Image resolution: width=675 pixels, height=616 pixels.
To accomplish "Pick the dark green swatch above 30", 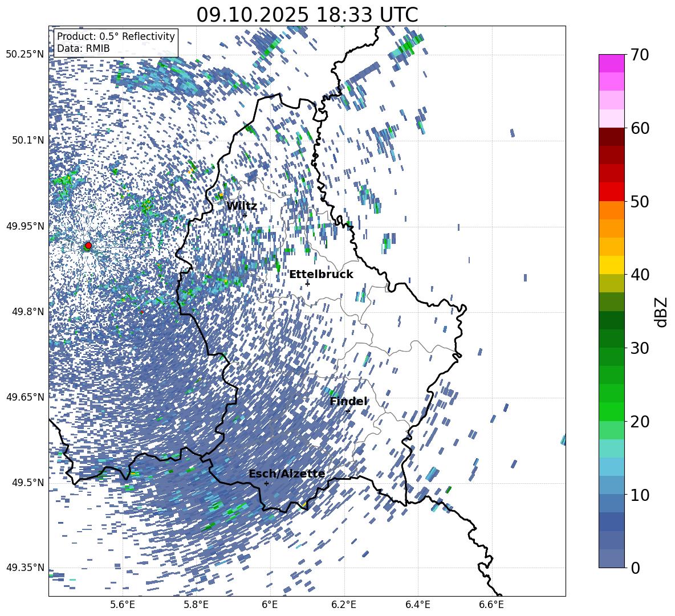I will coord(611,338).
